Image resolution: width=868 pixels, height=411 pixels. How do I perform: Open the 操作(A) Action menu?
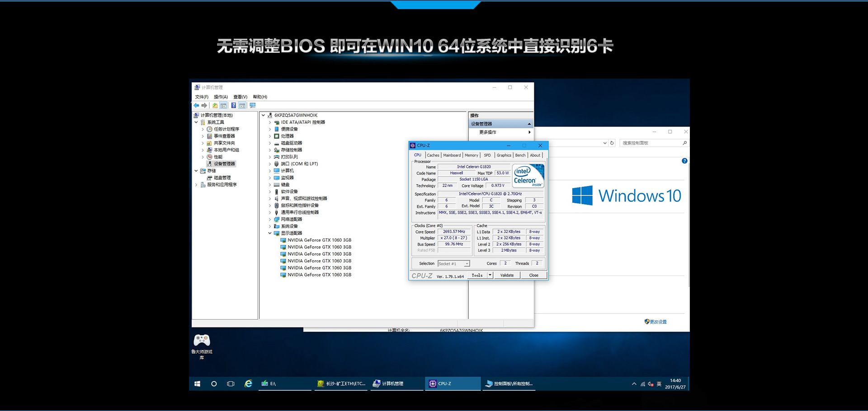221,97
